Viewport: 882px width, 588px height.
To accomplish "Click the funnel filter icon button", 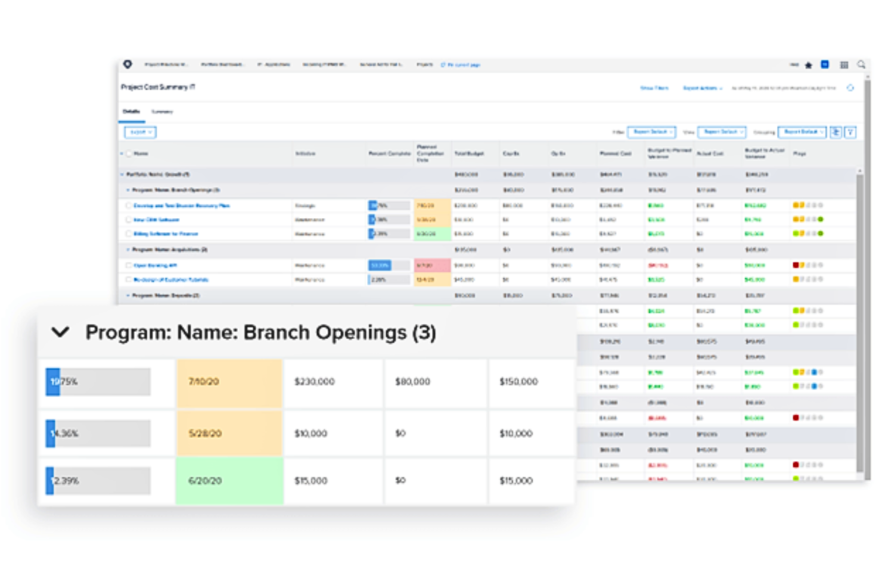I will pyautogui.click(x=850, y=132).
